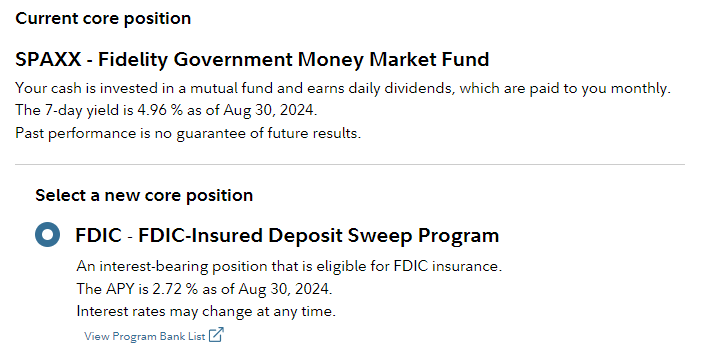Select the FDIC-Insured Deposit Sweep radio button
Viewport: 701px width, 361px height.
click(x=47, y=234)
